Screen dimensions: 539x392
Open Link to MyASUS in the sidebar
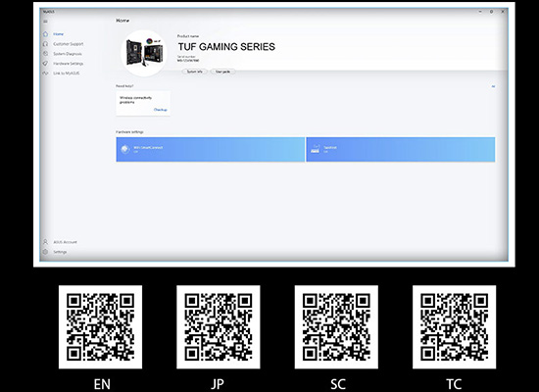coord(67,73)
